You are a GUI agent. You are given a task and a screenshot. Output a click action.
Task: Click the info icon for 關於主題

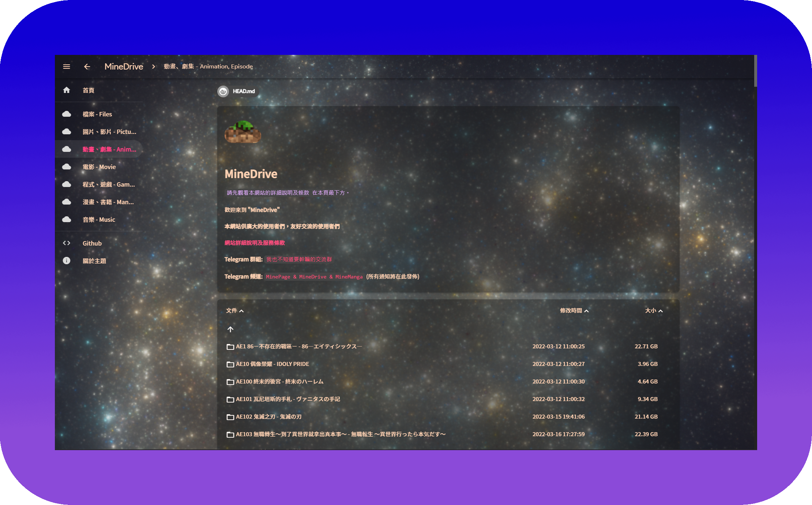point(67,261)
